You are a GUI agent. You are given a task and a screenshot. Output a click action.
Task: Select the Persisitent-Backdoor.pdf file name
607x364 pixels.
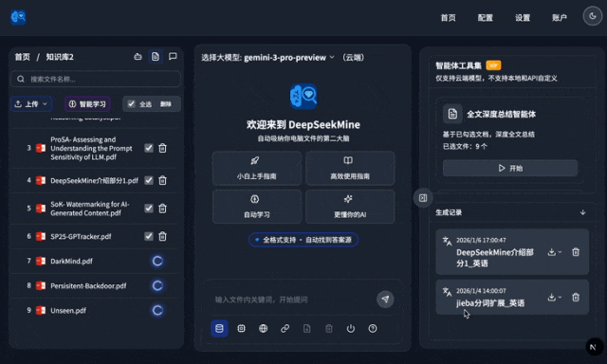pyautogui.click(x=88, y=286)
